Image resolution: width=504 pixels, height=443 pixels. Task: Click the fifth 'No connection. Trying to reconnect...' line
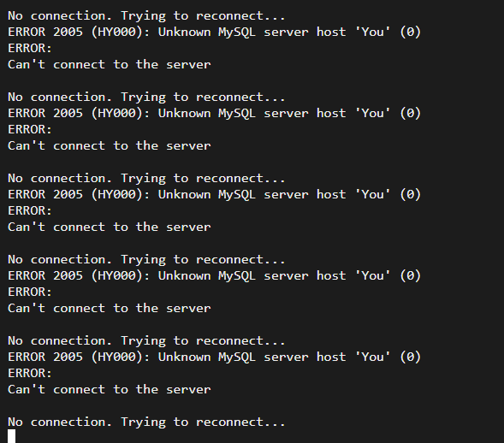click(x=146, y=341)
